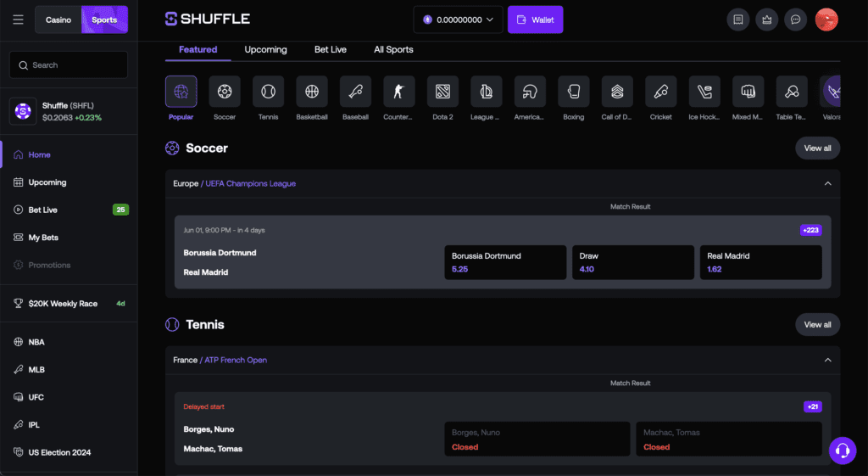
Task: Open the balance currency dropdown
Action: 459,20
